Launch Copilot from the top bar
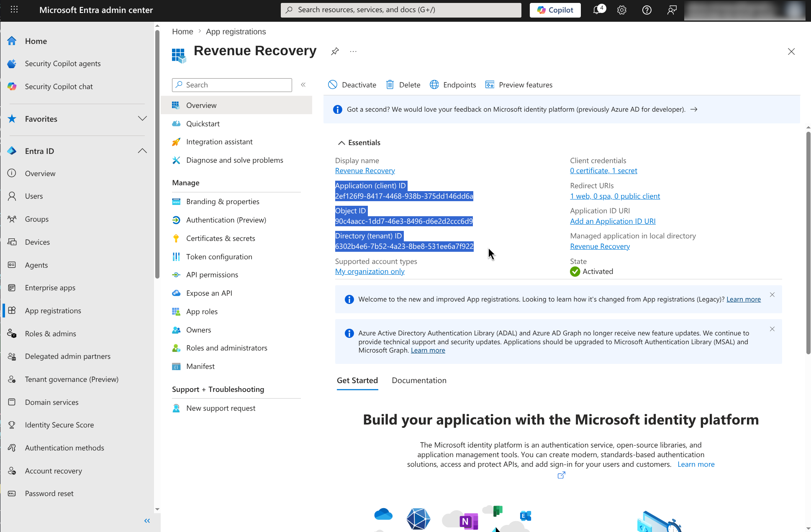 point(555,10)
